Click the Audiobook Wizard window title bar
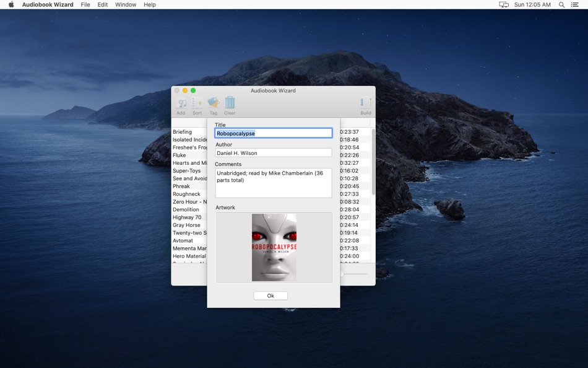 click(273, 90)
